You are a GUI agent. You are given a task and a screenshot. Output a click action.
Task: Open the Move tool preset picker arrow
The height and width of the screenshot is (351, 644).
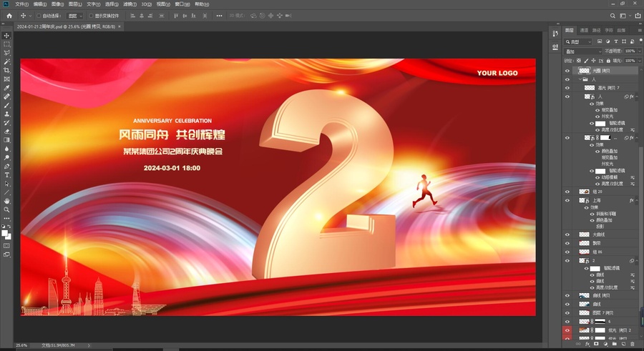click(x=29, y=16)
